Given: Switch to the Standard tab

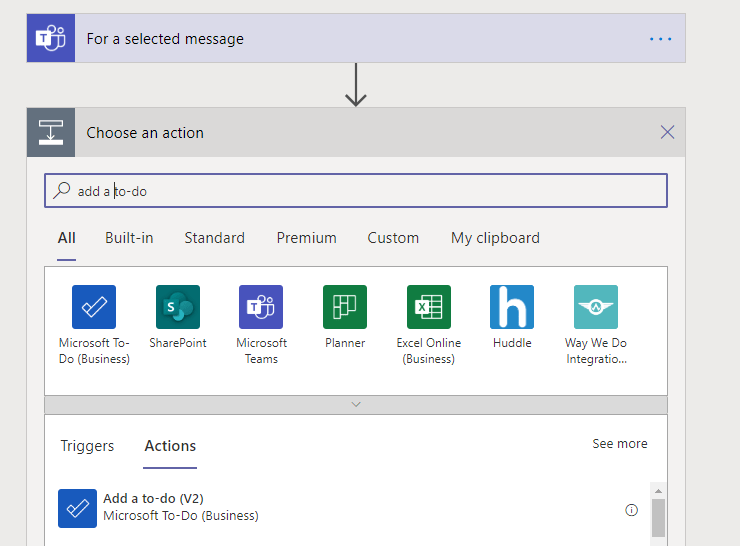Looking at the screenshot, I should [x=214, y=238].
